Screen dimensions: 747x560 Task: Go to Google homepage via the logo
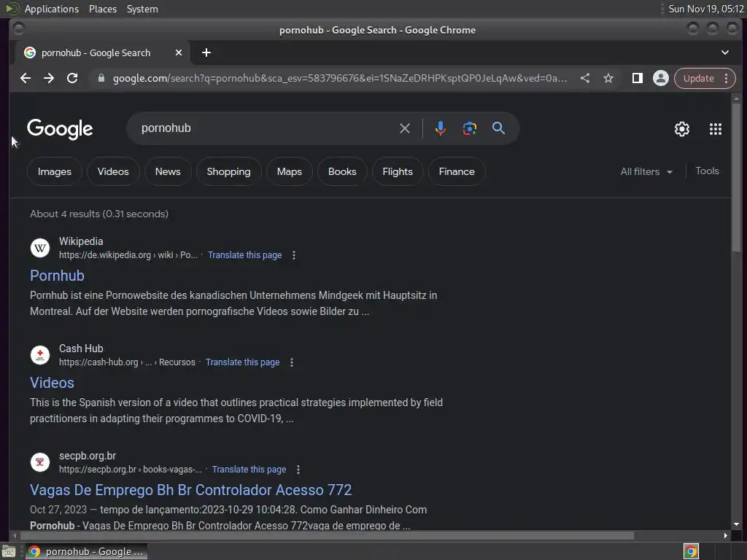(x=60, y=128)
